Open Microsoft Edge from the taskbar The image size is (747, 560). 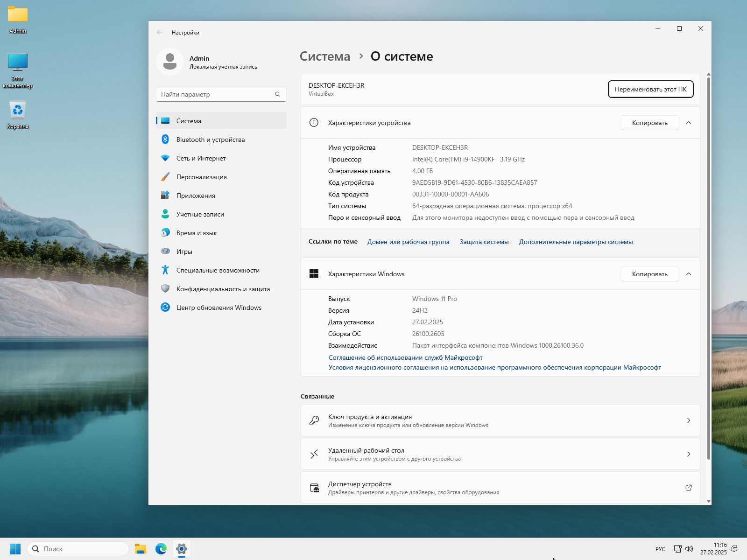pyautogui.click(x=161, y=549)
